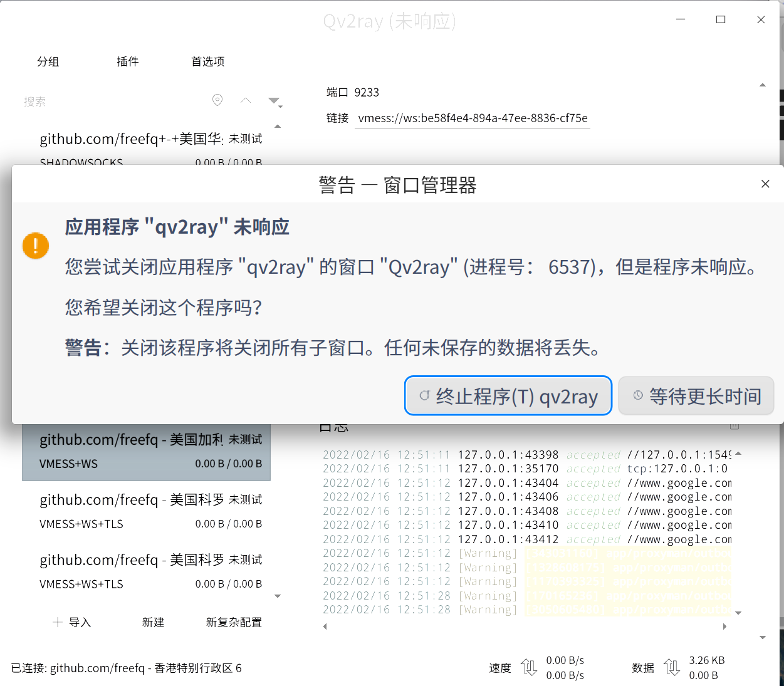This screenshot has width=784, height=686.
Task: Click the log horizontal scroll-right arrow
Action: pos(724,626)
